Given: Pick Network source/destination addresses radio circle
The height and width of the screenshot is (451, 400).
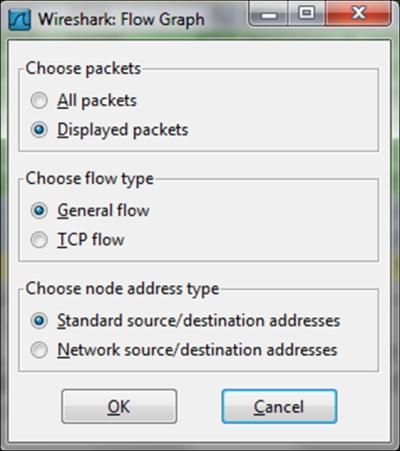Looking at the screenshot, I should tap(39, 350).
